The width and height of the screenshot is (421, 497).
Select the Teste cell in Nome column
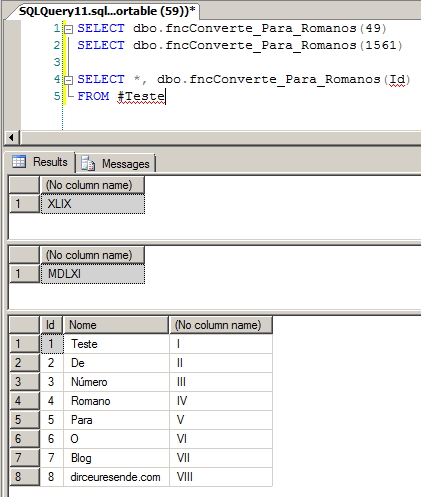[116, 344]
